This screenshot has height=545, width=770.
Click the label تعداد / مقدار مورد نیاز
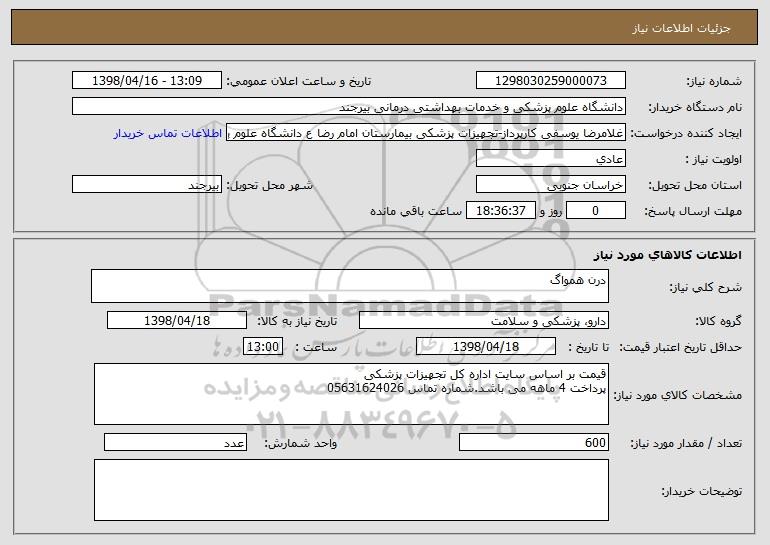[x=686, y=443]
